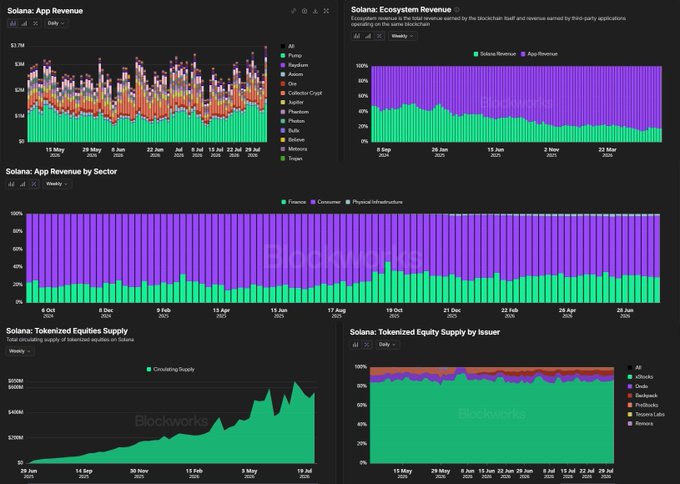The image size is (680, 484).
Task: Click info icon beside Ecosystem Revenue title
Action: pyautogui.click(x=457, y=10)
